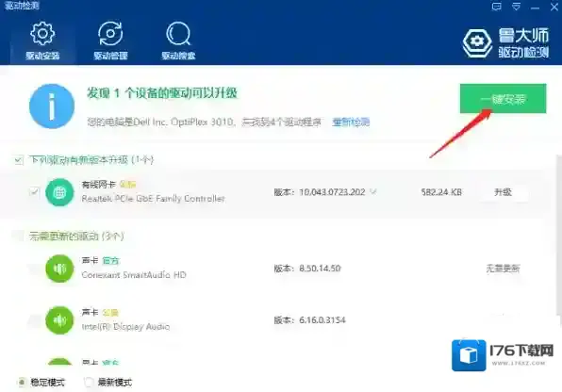This screenshot has width=562, height=392.
Task: Click the 无需更新 status for Conexant
Action: (x=503, y=269)
